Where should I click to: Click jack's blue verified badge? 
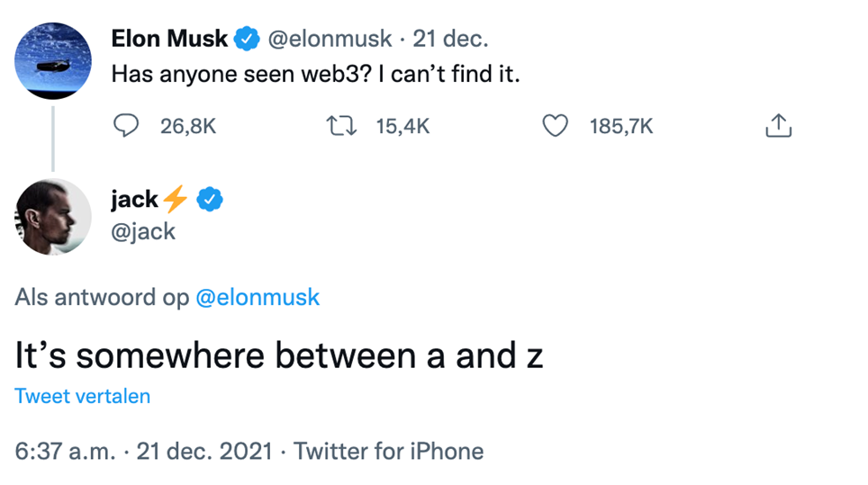coord(210,200)
